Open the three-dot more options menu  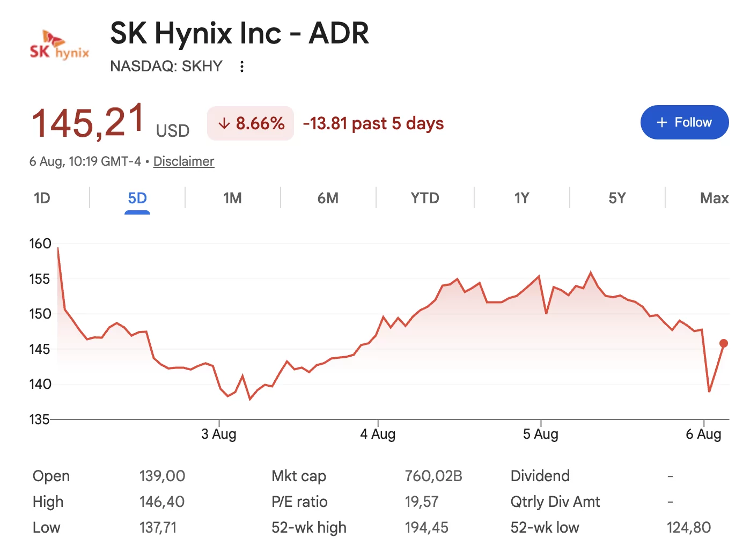[242, 67]
